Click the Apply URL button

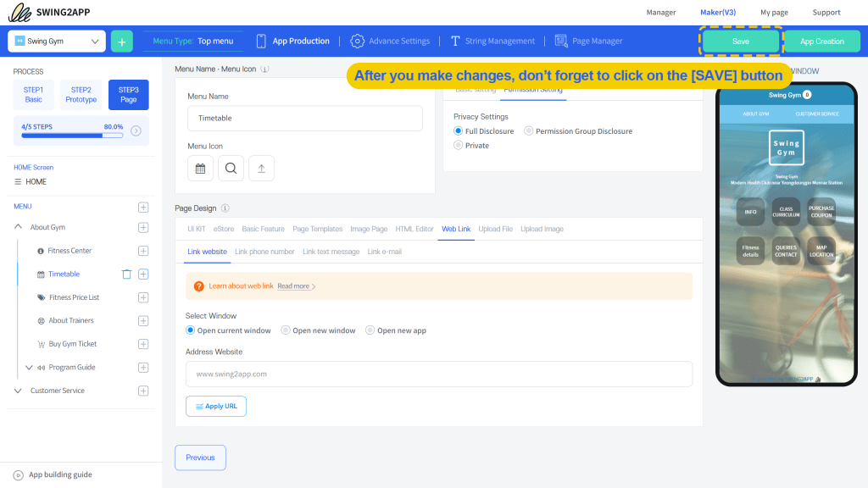[216, 406]
